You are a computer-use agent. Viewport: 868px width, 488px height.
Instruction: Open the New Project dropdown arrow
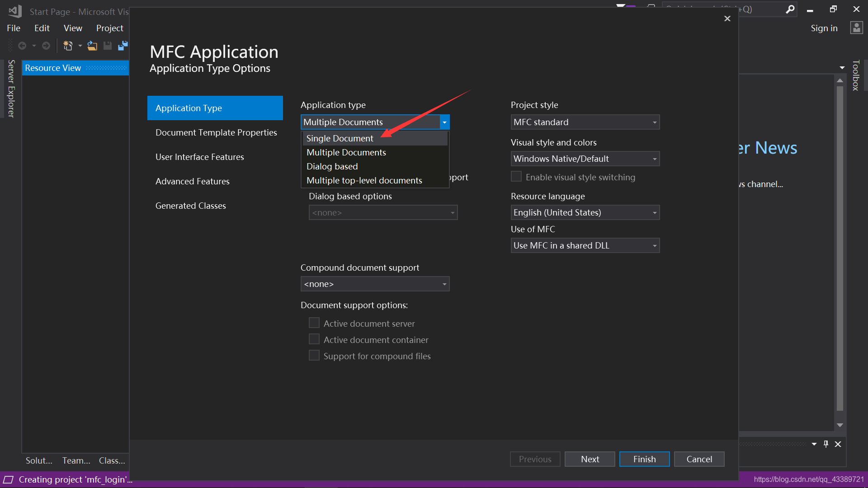[x=80, y=46]
